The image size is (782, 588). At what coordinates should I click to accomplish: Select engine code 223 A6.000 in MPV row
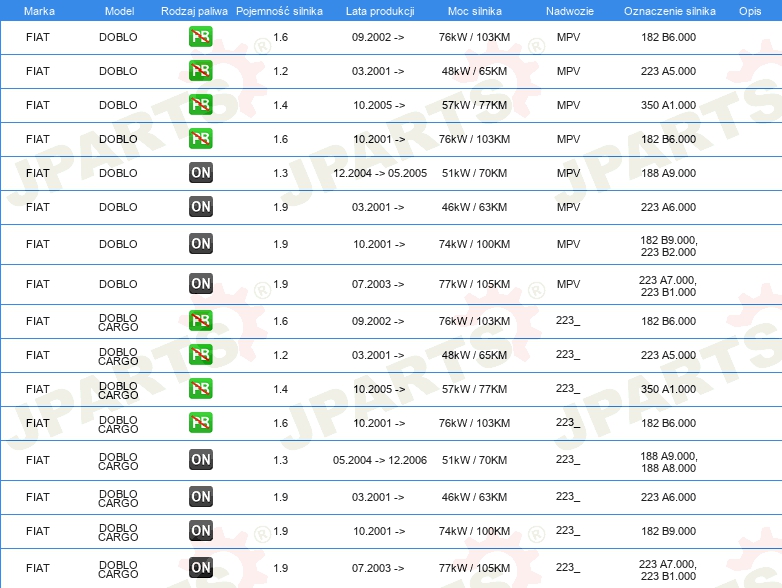(668, 207)
